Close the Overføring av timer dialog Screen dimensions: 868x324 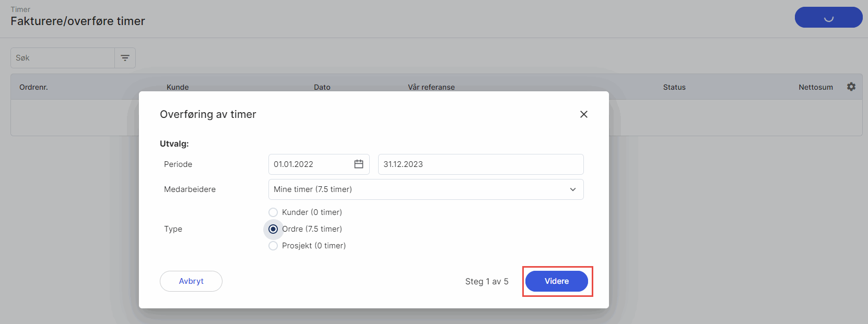click(584, 114)
